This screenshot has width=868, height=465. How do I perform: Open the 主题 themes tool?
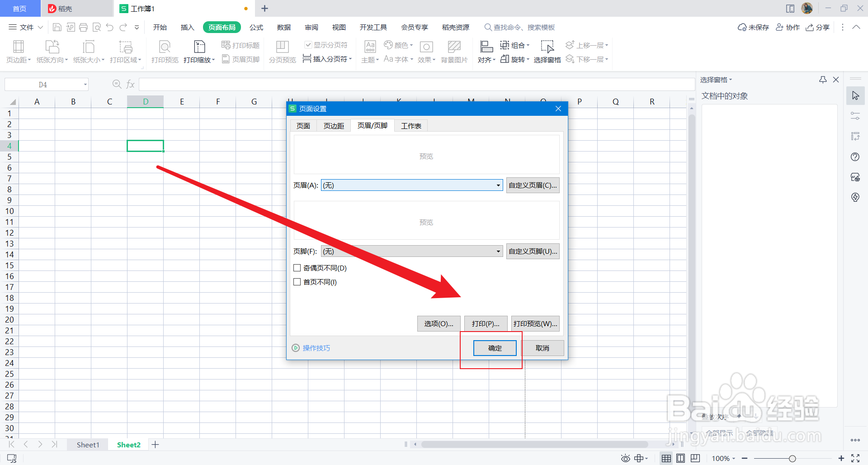(x=370, y=52)
